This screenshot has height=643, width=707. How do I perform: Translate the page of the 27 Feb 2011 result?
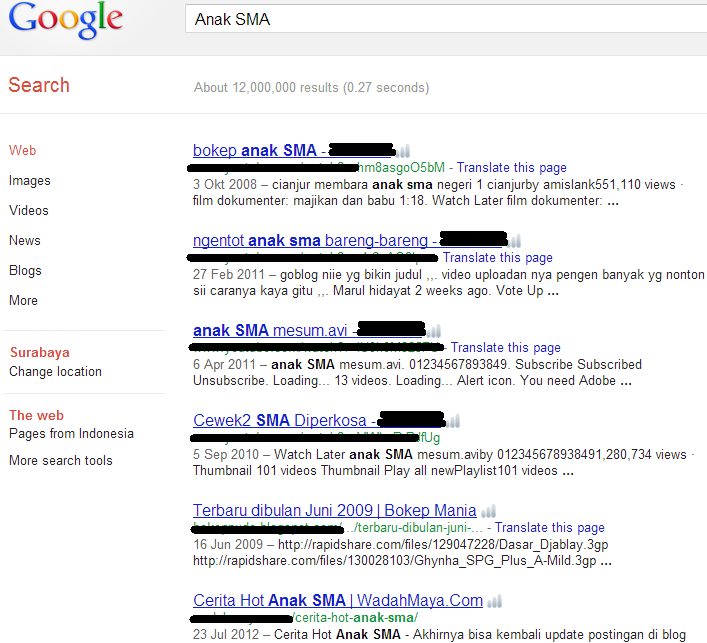point(497,257)
